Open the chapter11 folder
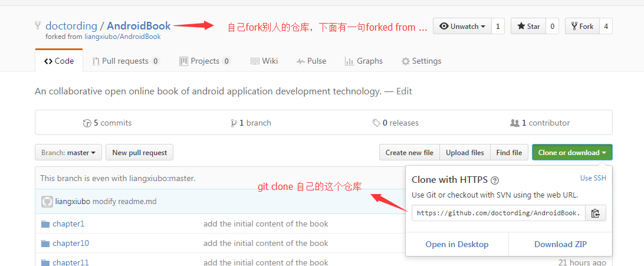 click(71, 262)
